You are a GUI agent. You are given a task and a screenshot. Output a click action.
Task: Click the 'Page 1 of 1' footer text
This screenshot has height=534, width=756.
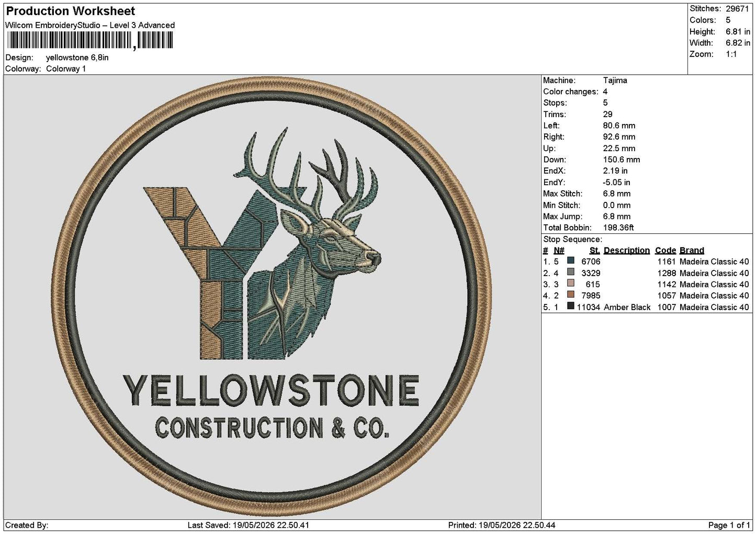729,525
